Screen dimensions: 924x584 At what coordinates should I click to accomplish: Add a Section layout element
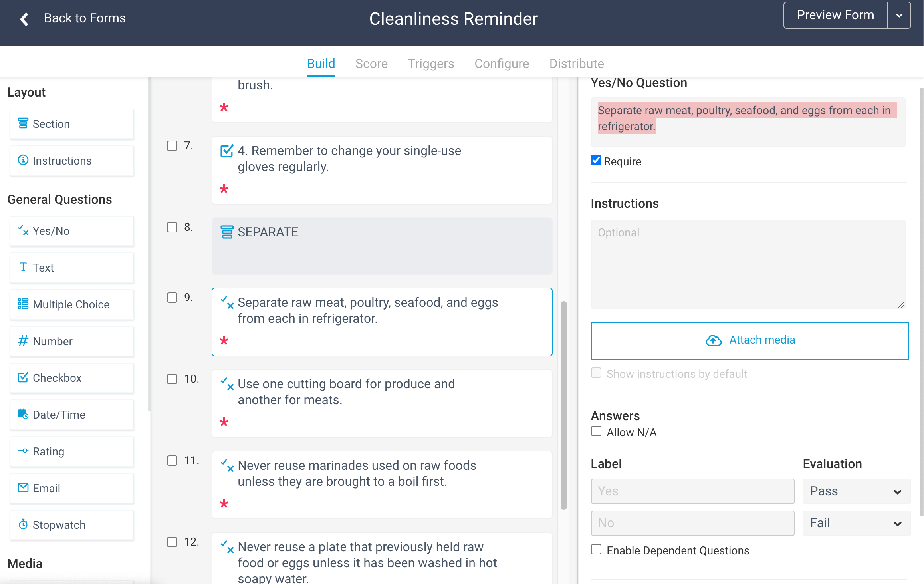click(x=72, y=124)
